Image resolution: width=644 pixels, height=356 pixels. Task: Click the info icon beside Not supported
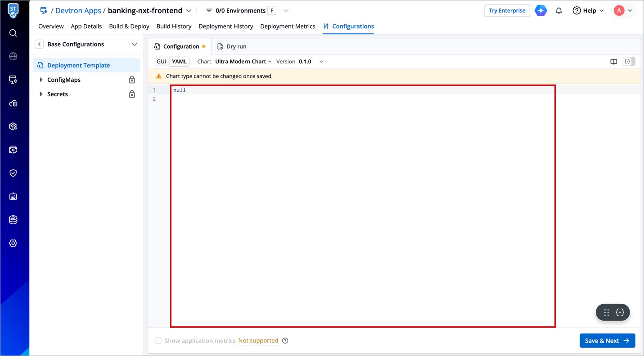click(x=285, y=341)
